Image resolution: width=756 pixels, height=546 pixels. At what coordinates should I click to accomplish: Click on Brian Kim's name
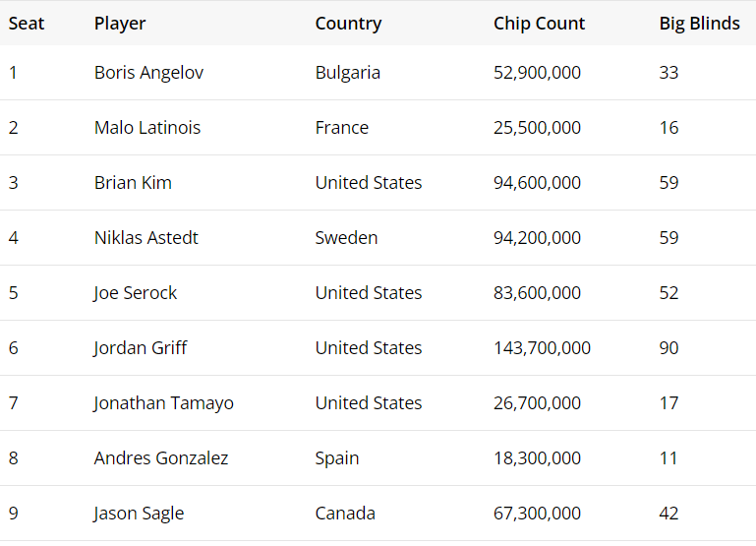pos(133,183)
